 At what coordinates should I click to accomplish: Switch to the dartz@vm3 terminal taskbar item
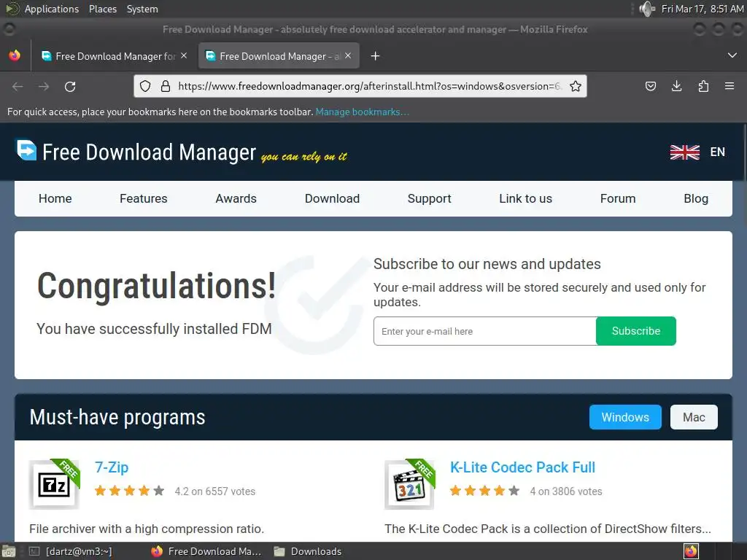pos(71,551)
